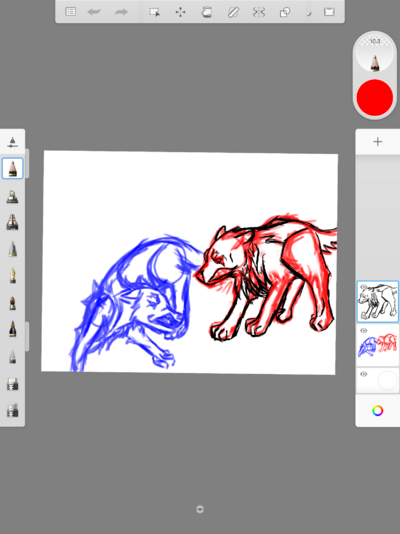Image resolution: width=400 pixels, height=534 pixels.
Task: Select the pale gray hard eraser tip
Action: [13, 357]
